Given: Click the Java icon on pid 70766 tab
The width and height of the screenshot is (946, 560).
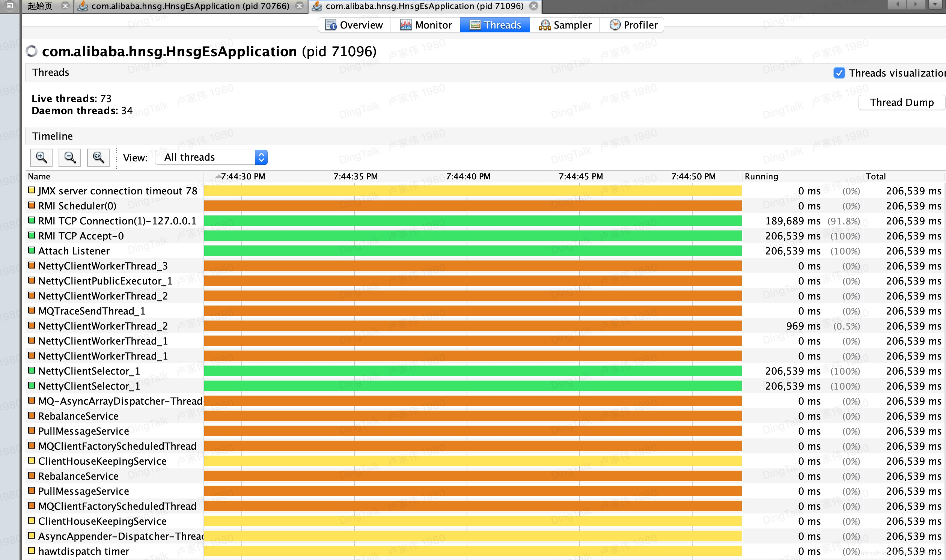Looking at the screenshot, I should pos(83,6).
